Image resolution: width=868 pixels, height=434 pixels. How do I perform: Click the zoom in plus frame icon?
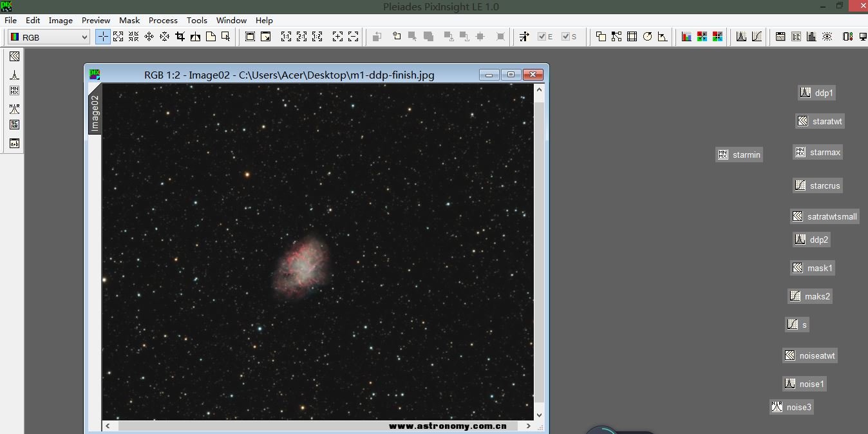click(x=337, y=37)
